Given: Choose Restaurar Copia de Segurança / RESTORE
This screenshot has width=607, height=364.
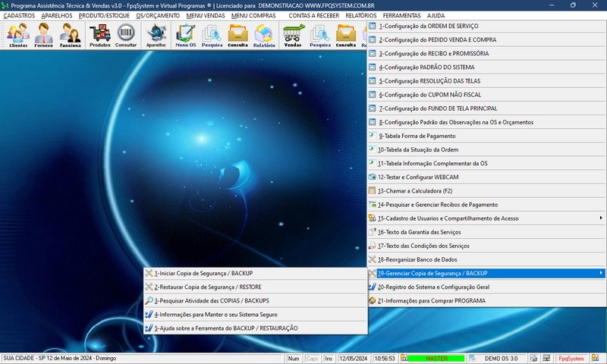Looking at the screenshot, I should coord(207,287).
